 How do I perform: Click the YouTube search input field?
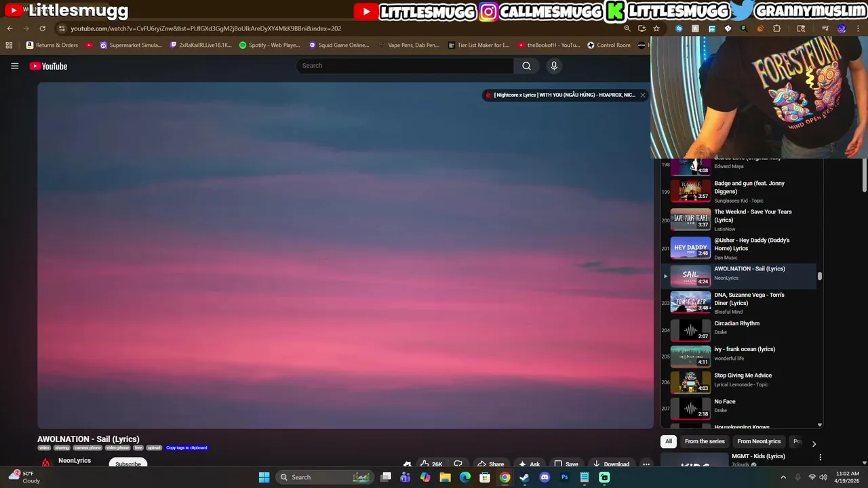405,66
